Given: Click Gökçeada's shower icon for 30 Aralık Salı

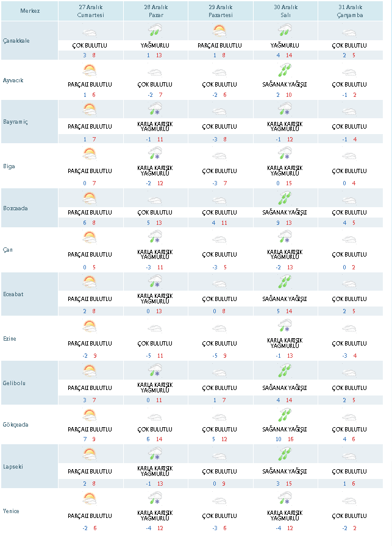Looking at the screenshot, I should (284, 416).
